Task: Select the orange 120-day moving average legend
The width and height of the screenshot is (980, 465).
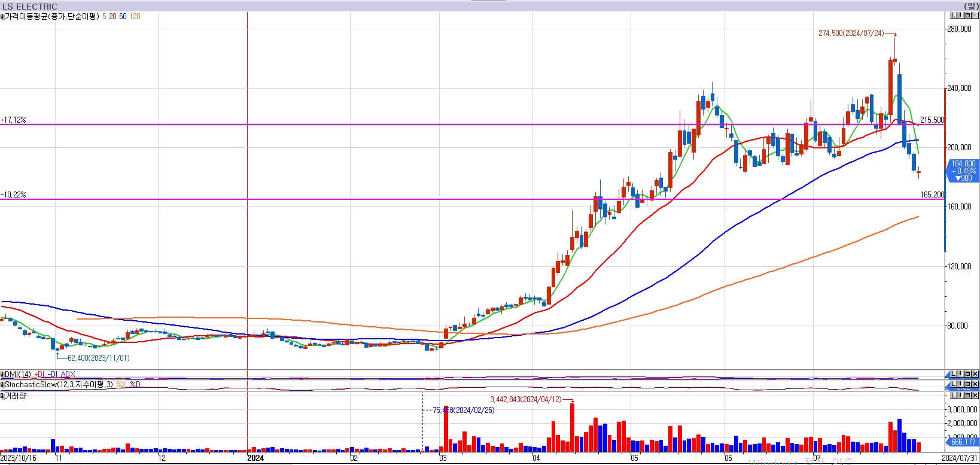Action: 135,16
